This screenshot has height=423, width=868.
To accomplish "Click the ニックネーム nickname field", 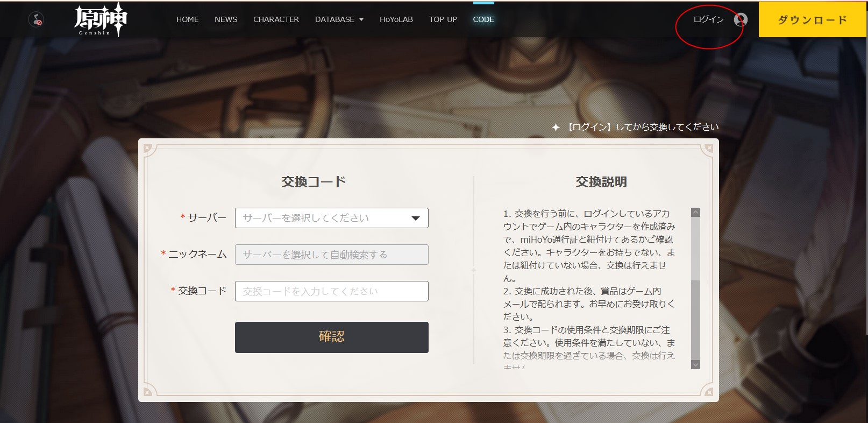I will 332,255.
